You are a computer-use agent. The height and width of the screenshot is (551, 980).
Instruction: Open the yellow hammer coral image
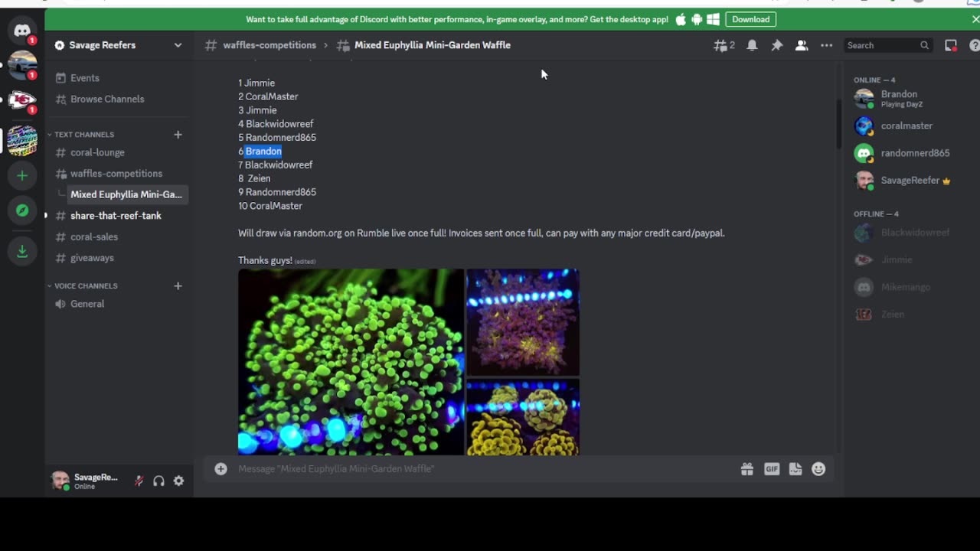523,417
